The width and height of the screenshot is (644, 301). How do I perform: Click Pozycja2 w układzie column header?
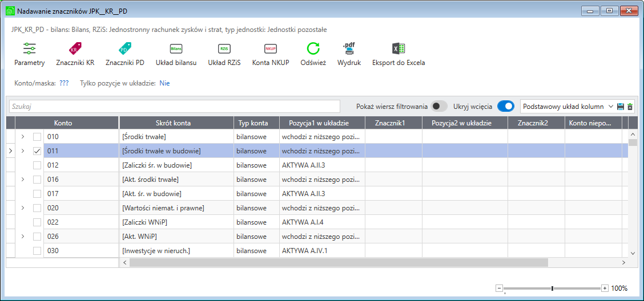click(465, 123)
